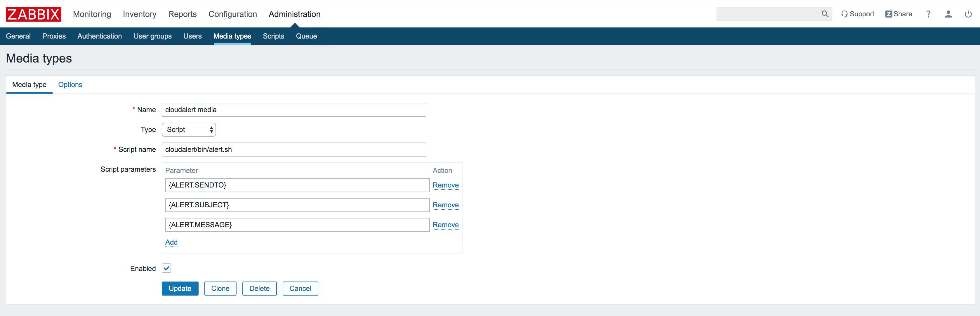The height and width of the screenshot is (316, 980).
Task: Open the Configuration menu
Action: 232,14
